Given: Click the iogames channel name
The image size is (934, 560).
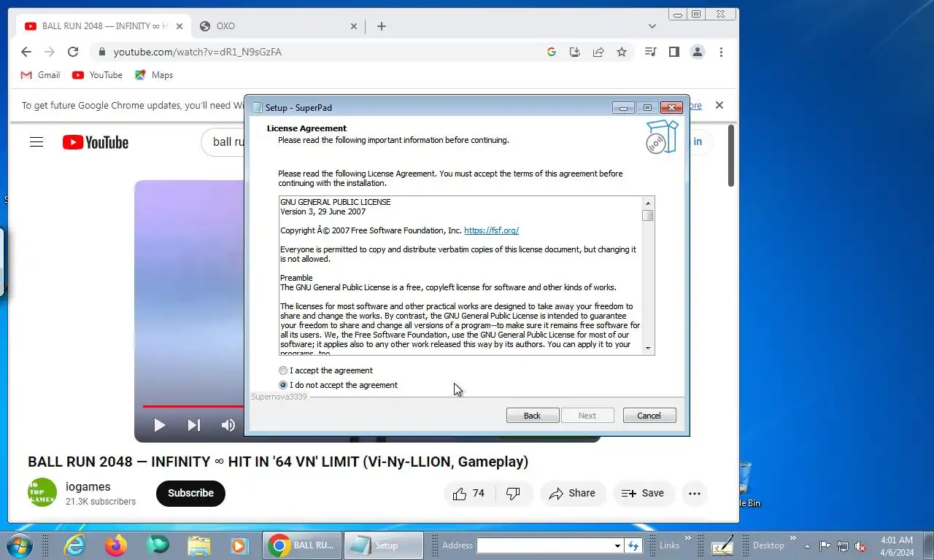Looking at the screenshot, I should (x=88, y=486).
